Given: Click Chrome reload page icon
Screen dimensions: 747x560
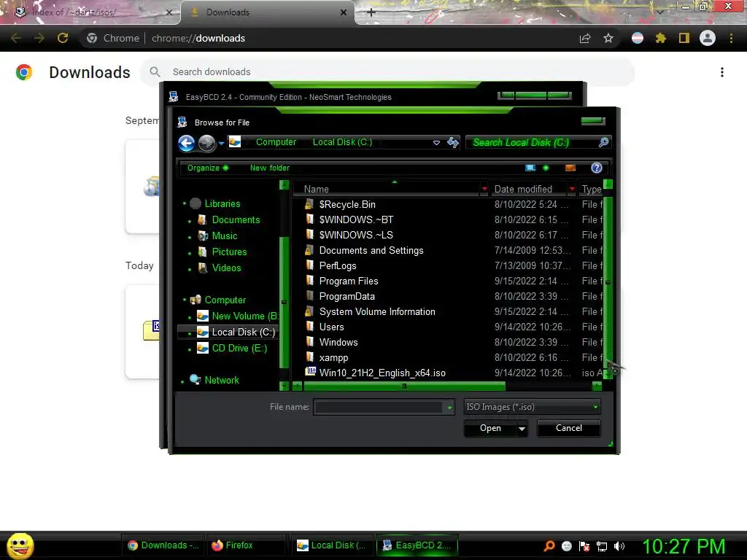Looking at the screenshot, I should click(x=63, y=38).
